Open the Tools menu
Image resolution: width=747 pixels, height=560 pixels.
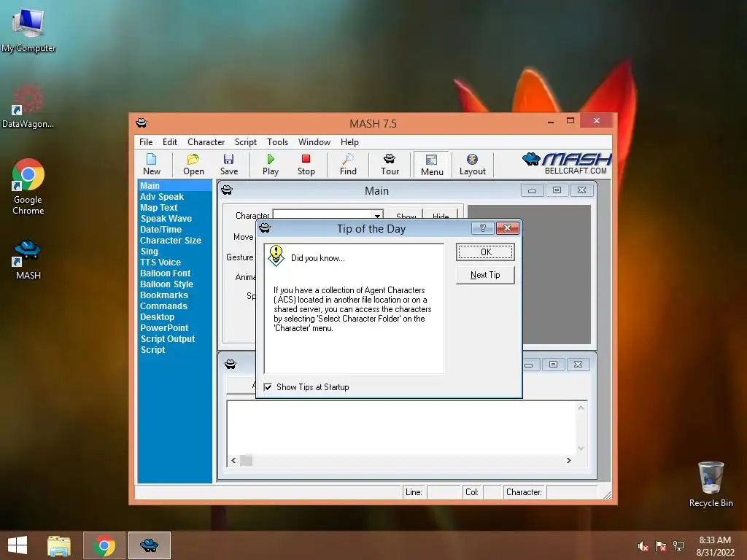coord(277,142)
